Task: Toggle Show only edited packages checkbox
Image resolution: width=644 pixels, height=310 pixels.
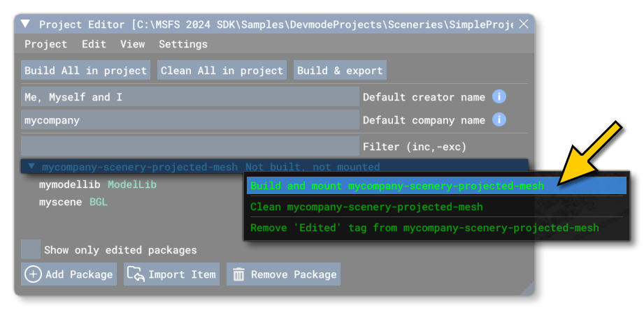Action: (31, 249)
